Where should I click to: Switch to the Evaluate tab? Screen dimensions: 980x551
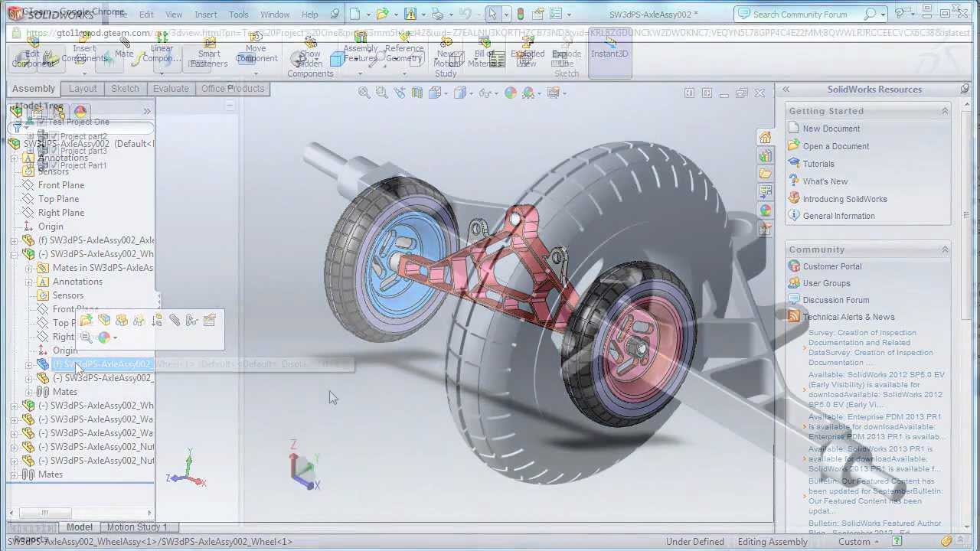tap(171, 89)
